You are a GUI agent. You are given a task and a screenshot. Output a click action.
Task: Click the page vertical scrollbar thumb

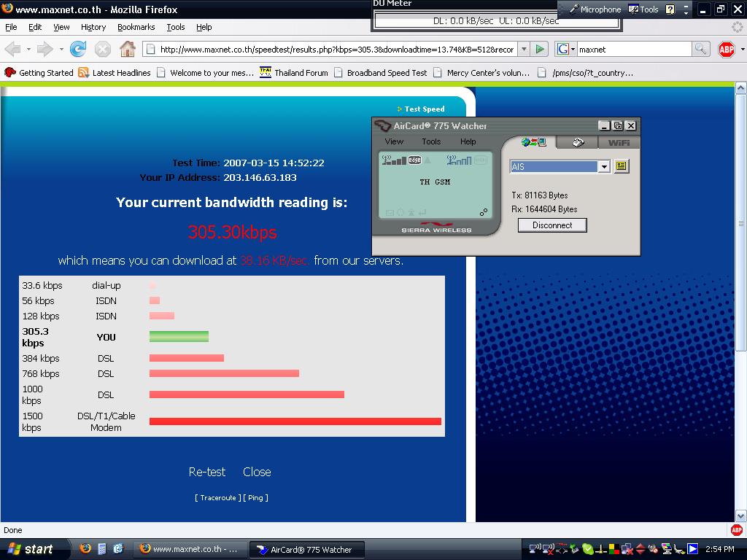click(x=741, y=223)
